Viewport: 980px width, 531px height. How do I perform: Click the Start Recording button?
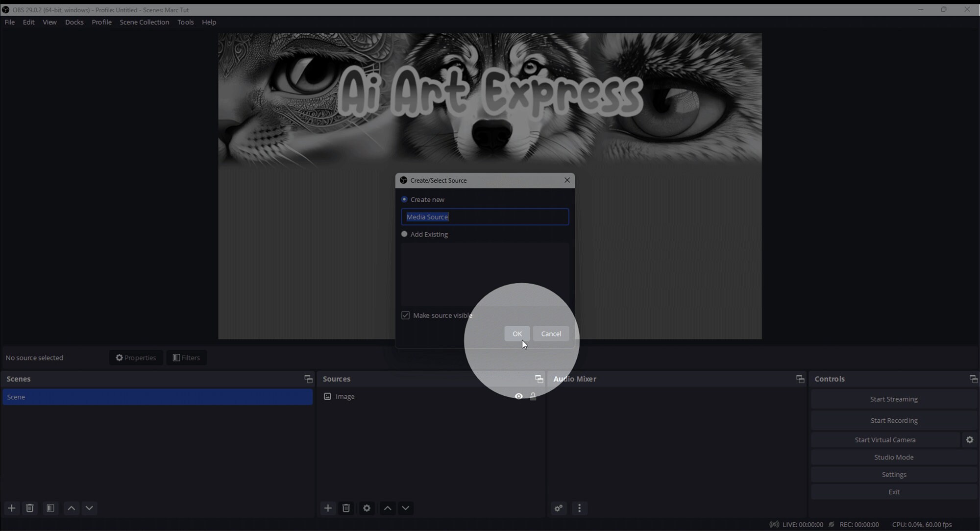(x=893, y=420)
